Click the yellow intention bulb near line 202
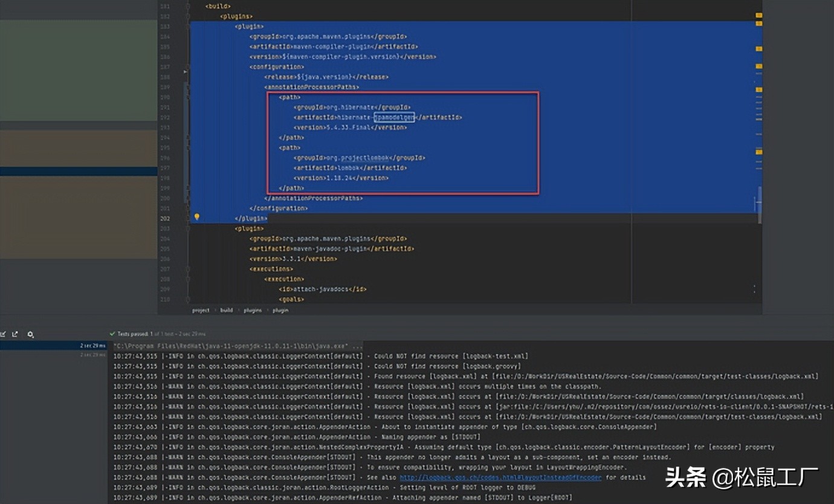The image size is (834, 504). click(x=196, y=216)
